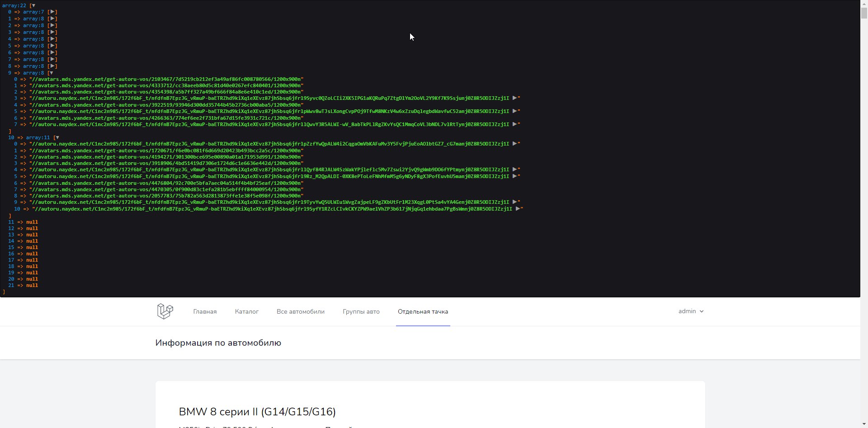Expand truncated string containing 'QwvY3R5ALWI-wV_8abTkPL'
868x428 pixels.
(x=514, y=124)
